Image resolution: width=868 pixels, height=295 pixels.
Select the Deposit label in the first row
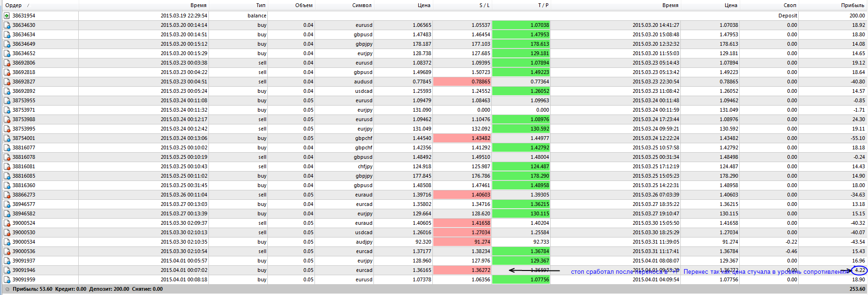788,16
